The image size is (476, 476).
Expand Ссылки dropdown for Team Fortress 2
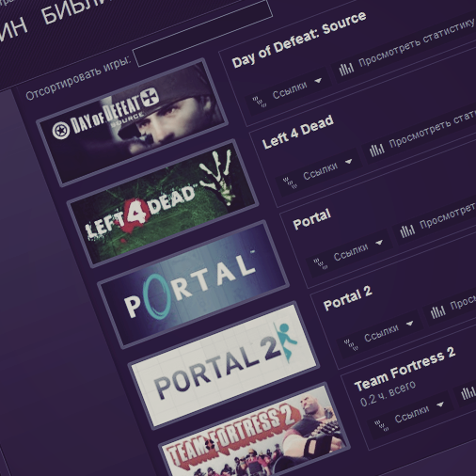point(409,415)
